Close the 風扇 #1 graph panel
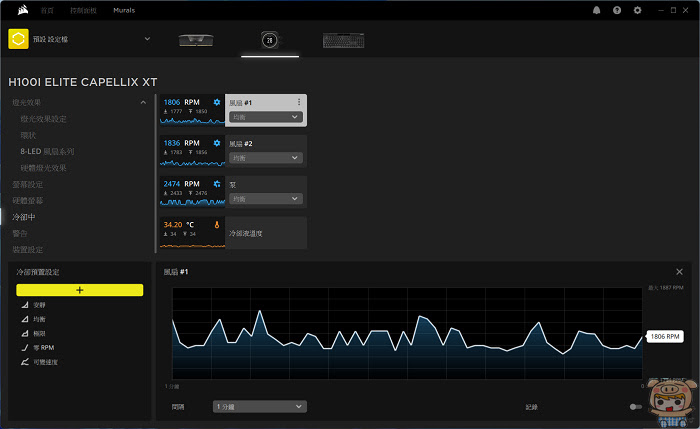Screen dimensions: 700x429 coord(679,272)
